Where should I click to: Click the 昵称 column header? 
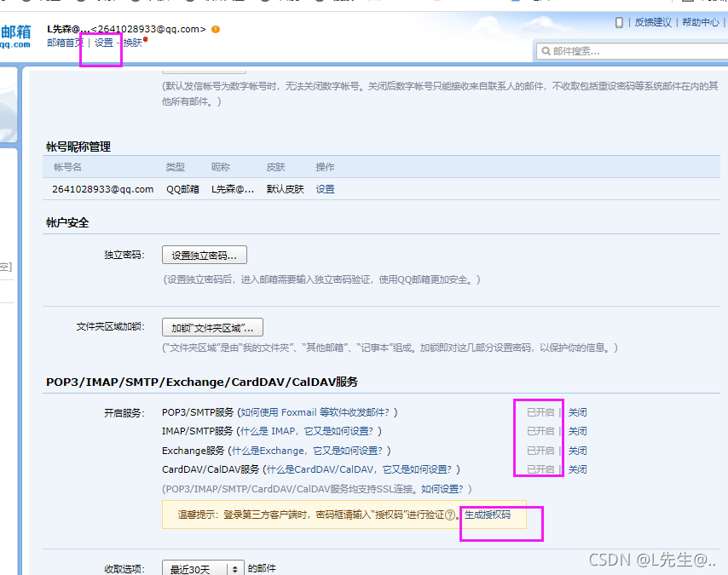coord(221,167)
